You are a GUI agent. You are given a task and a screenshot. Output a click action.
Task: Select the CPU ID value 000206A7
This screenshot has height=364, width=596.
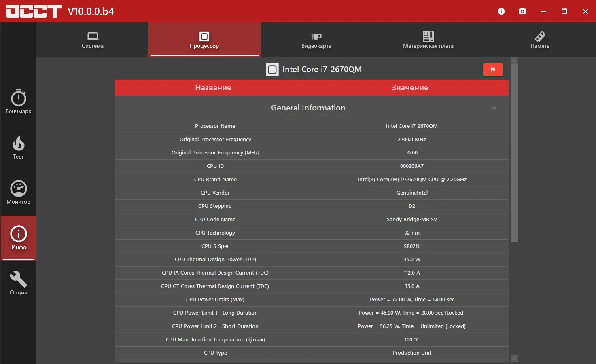coord(412,166)
